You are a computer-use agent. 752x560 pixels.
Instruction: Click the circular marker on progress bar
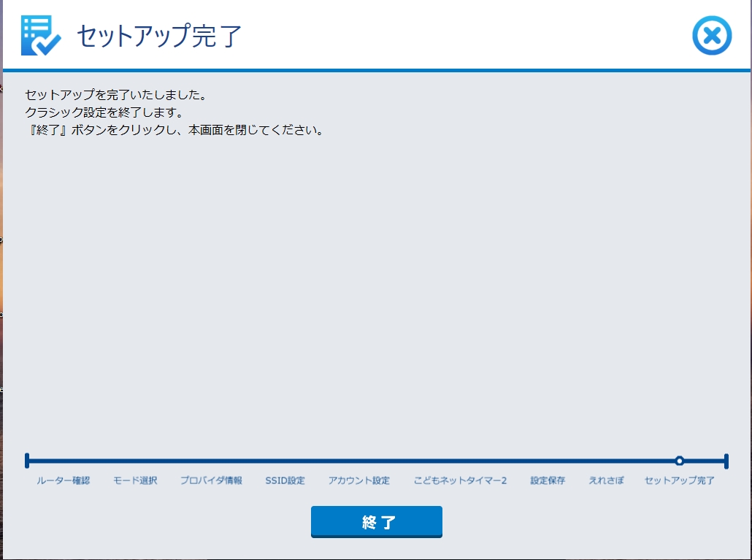coord(680,461)
